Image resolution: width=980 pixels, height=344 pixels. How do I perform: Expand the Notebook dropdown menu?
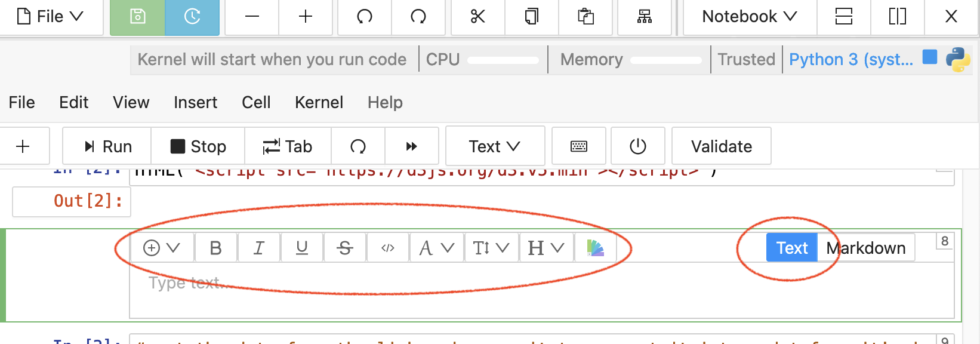[749, 17]
